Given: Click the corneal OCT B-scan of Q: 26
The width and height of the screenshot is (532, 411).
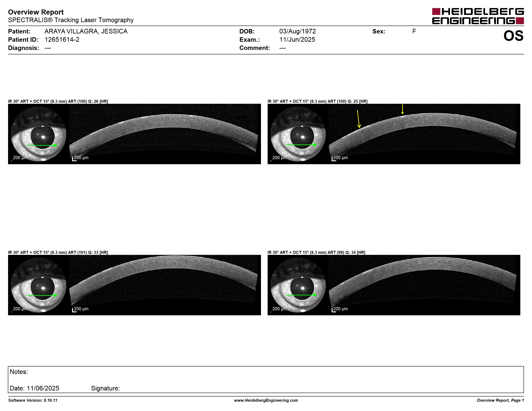Looking at the screenshot, I should coord(165,134).
